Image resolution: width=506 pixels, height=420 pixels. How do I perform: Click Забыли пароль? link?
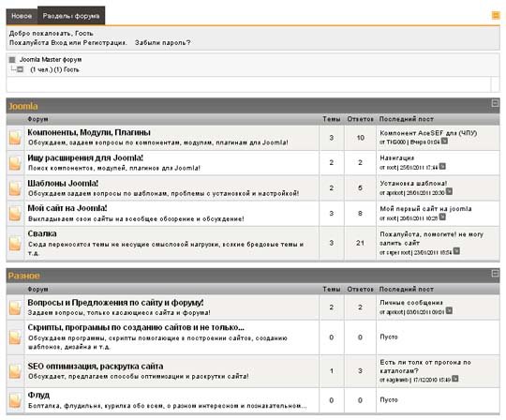coord(163,42)
